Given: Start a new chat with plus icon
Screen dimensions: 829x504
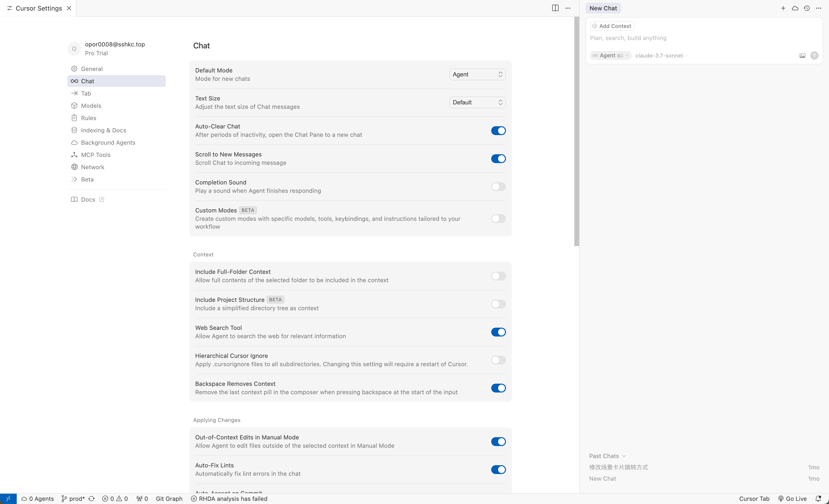Looking at the screenshot, I should point(783,8).
